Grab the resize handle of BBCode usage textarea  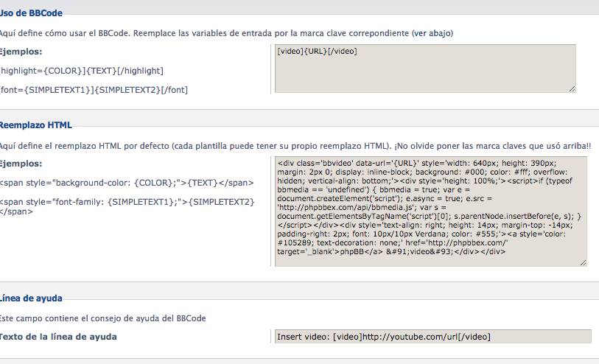(572, 89)
